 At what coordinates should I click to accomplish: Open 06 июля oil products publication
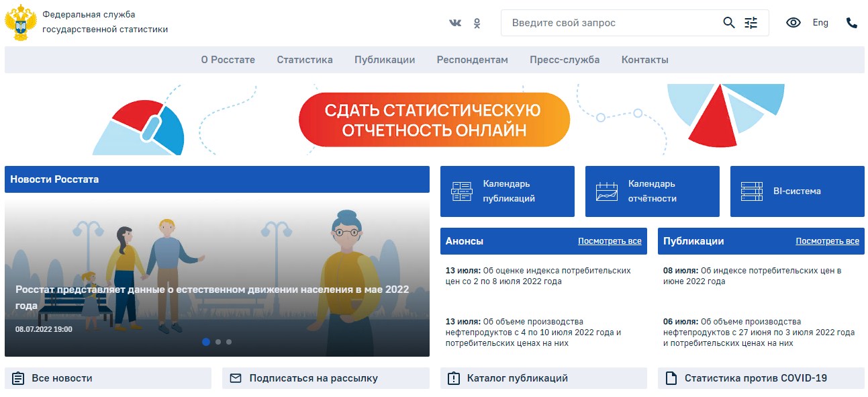[759, 333]
